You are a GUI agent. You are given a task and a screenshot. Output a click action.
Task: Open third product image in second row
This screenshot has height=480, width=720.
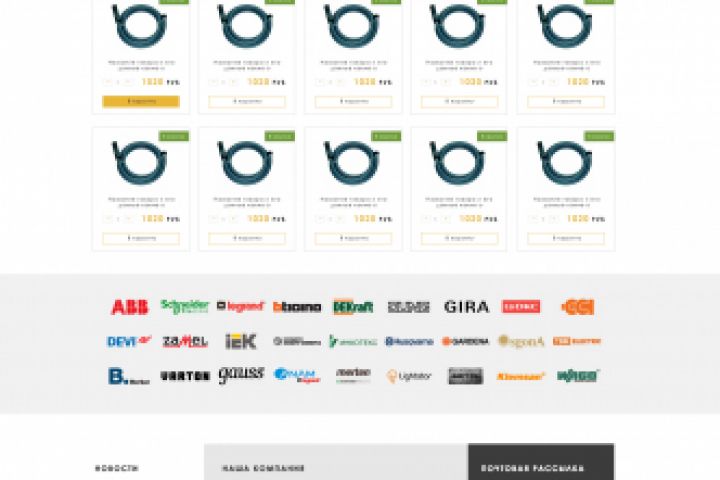click(353, 163)
